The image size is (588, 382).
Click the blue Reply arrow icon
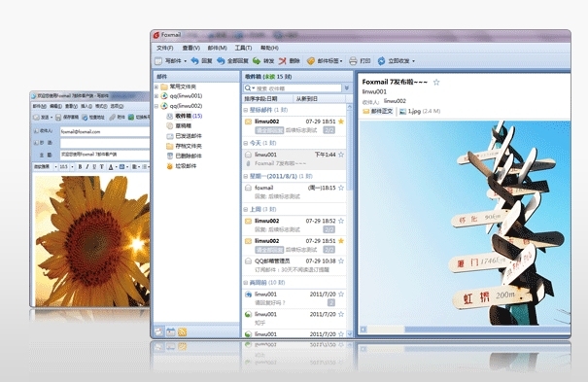point(194,60)
